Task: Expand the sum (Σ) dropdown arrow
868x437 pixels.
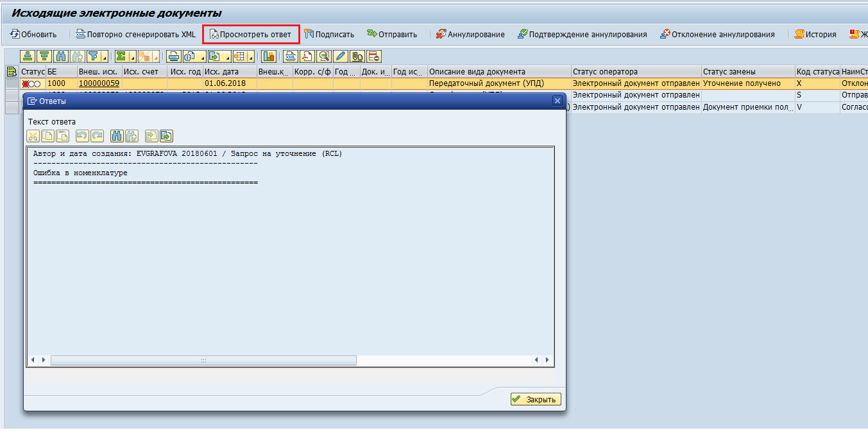Action: [x=133, y=56]
